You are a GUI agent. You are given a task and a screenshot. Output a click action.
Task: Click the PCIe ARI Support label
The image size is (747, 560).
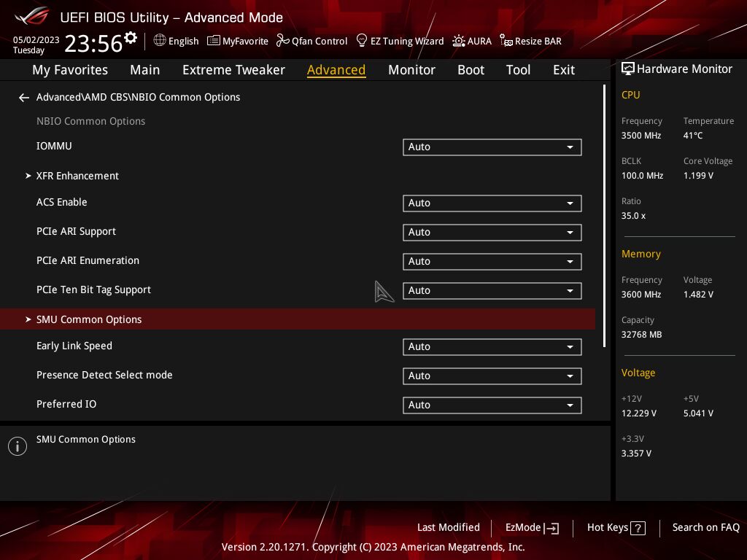pos(76,231)
